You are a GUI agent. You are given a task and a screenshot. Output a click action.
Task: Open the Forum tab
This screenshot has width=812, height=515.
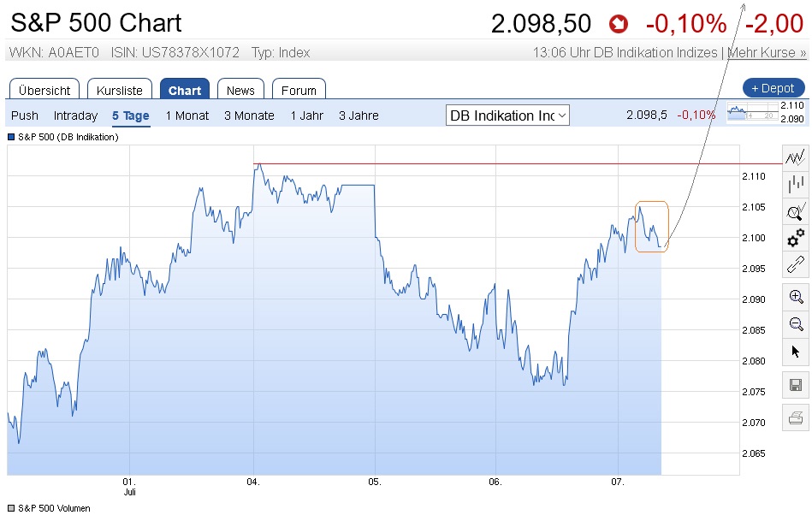299,90
